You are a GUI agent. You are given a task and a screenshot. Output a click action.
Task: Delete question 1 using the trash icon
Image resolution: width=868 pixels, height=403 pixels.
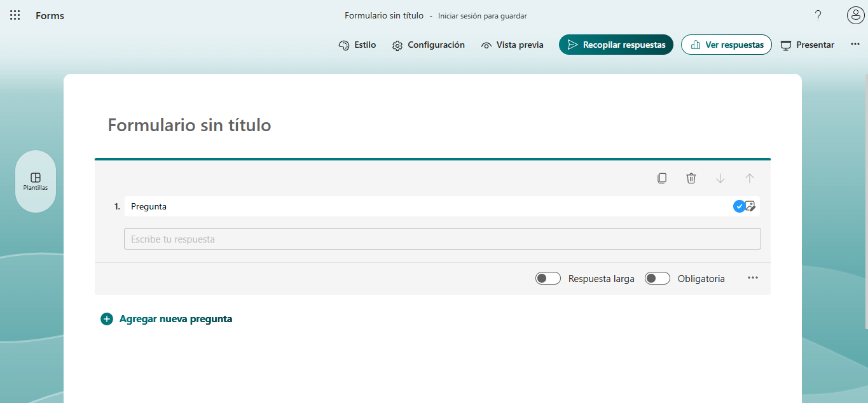coord(691,178)
